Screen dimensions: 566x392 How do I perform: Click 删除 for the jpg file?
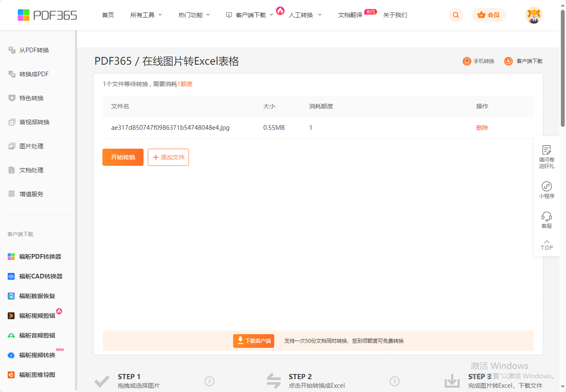[482, 128]
